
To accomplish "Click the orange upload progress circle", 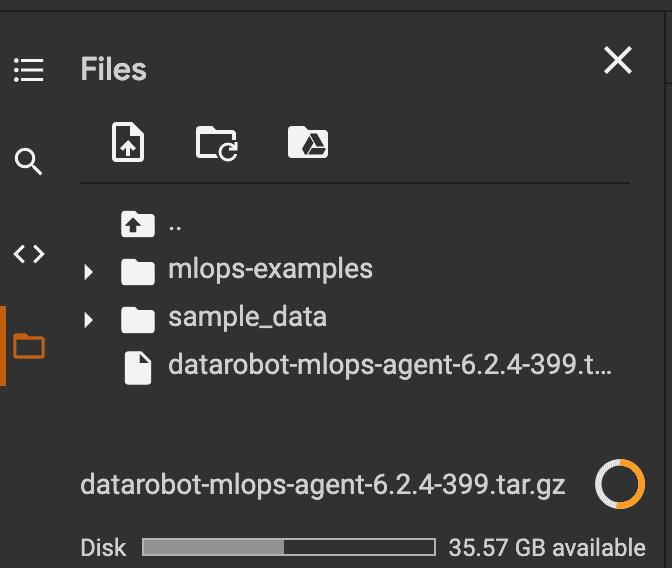I will click(x=620, y=484).
